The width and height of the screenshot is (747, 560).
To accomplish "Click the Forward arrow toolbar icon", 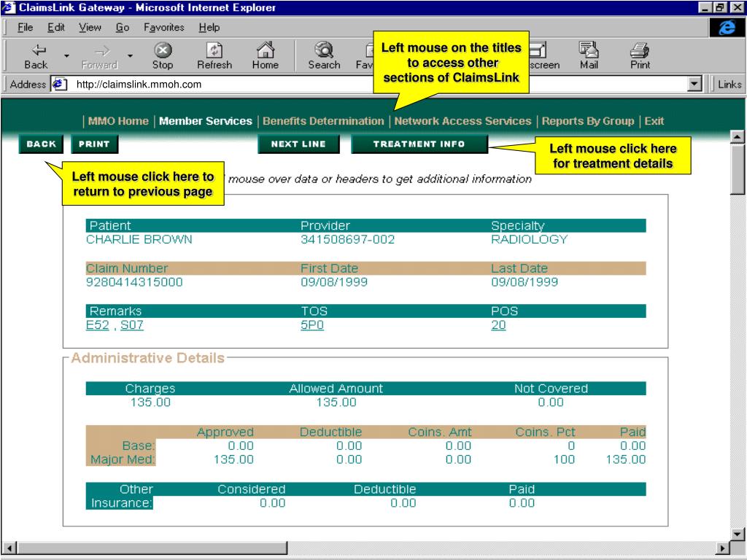I will (x=101, y=50).
